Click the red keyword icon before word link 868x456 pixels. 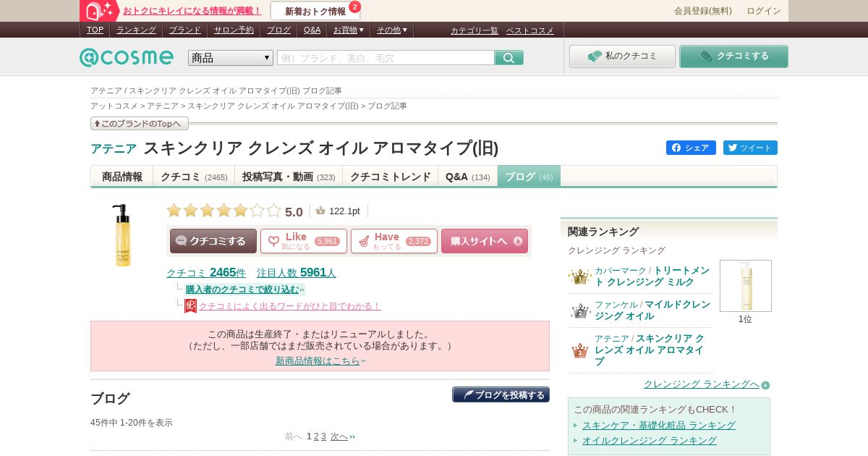point(190,306)
